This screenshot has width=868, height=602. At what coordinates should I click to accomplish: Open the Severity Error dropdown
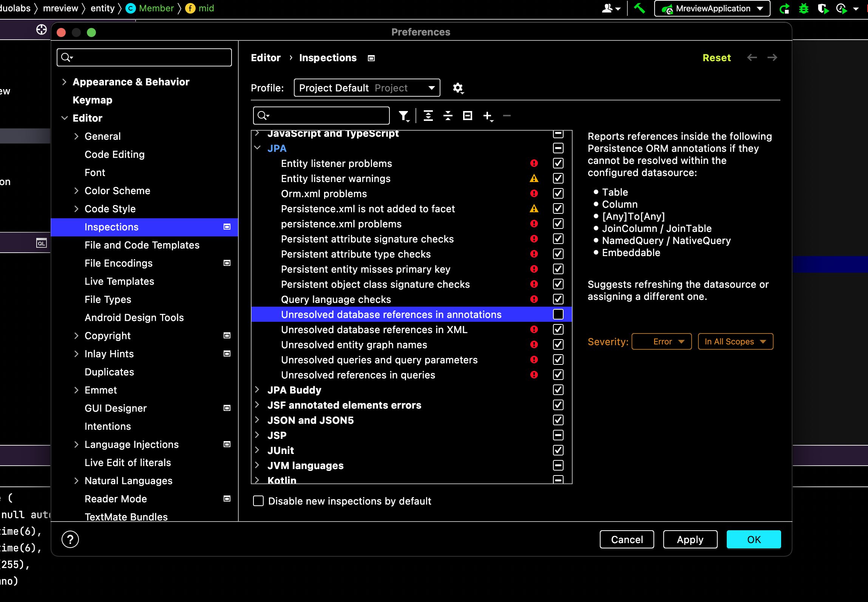[x=661, y=341]
